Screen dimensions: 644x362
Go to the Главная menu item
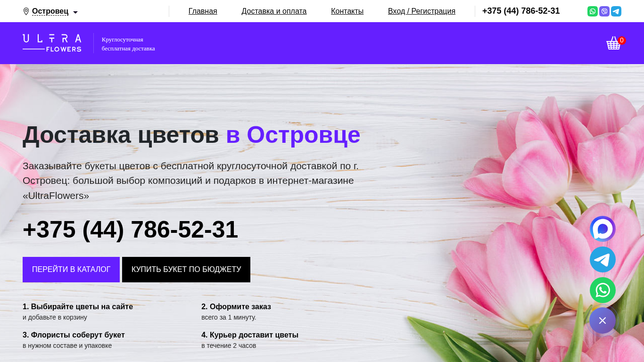(203, 11)
